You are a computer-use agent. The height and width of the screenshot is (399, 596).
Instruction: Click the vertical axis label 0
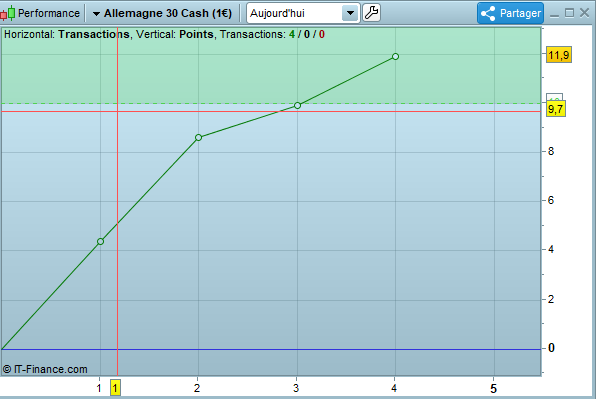[551, 348]
